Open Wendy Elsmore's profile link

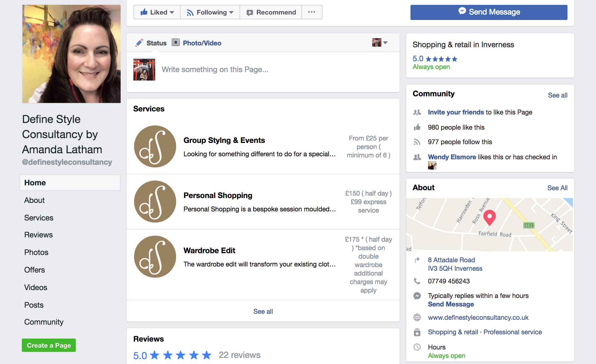point(452,157)
